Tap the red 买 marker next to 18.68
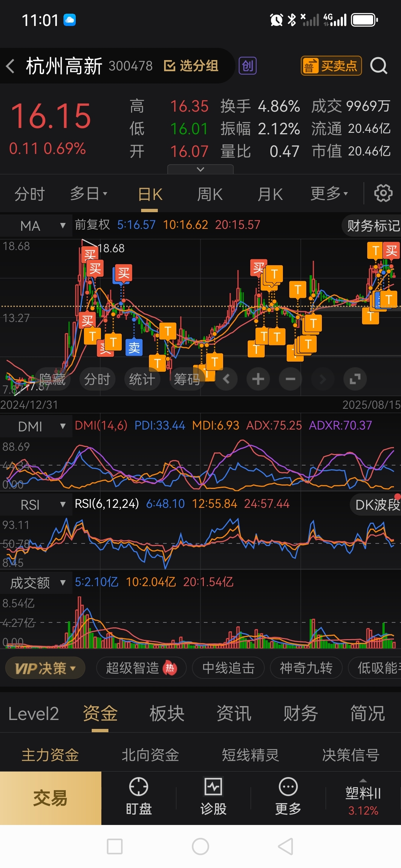401x868 pixels. [90, 254]
